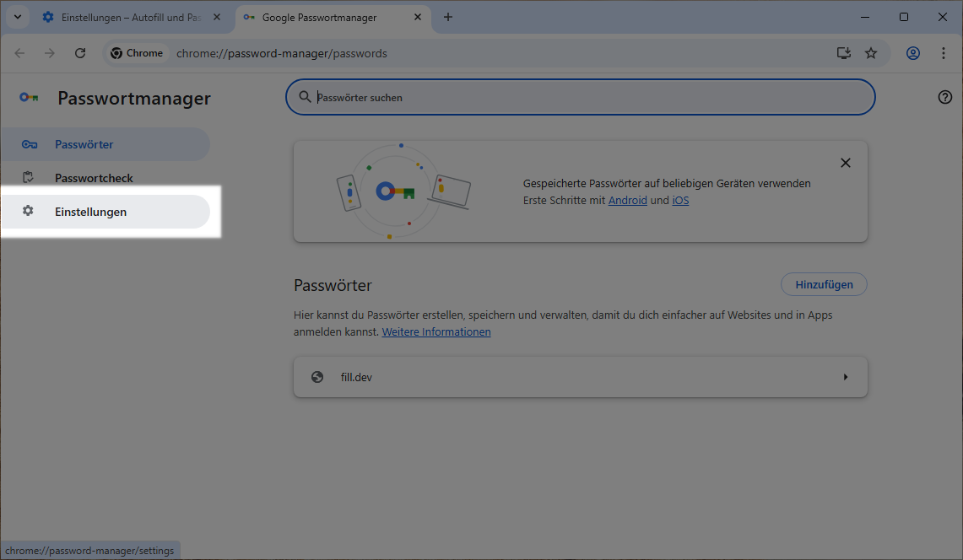This screenshot has width=963, height=560.
Task: Click the globe icon next to fill.dev
Action: pyautogui.click(x=317, y=377)
